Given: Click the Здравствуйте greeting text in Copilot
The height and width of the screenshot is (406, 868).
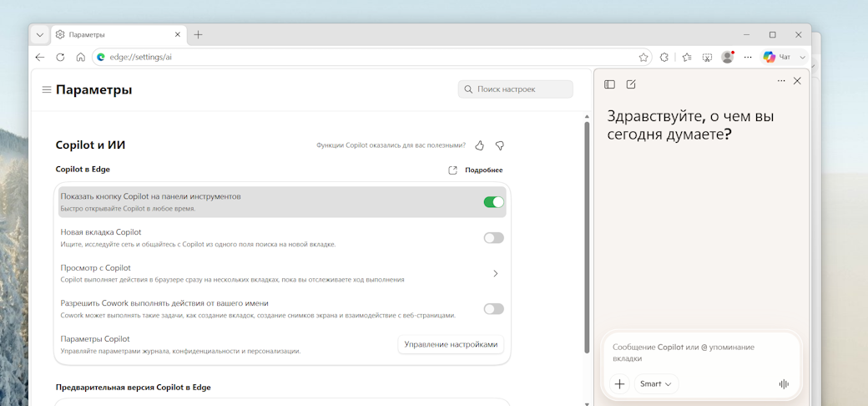Looking at the screenshot, I should pos(690,125).
